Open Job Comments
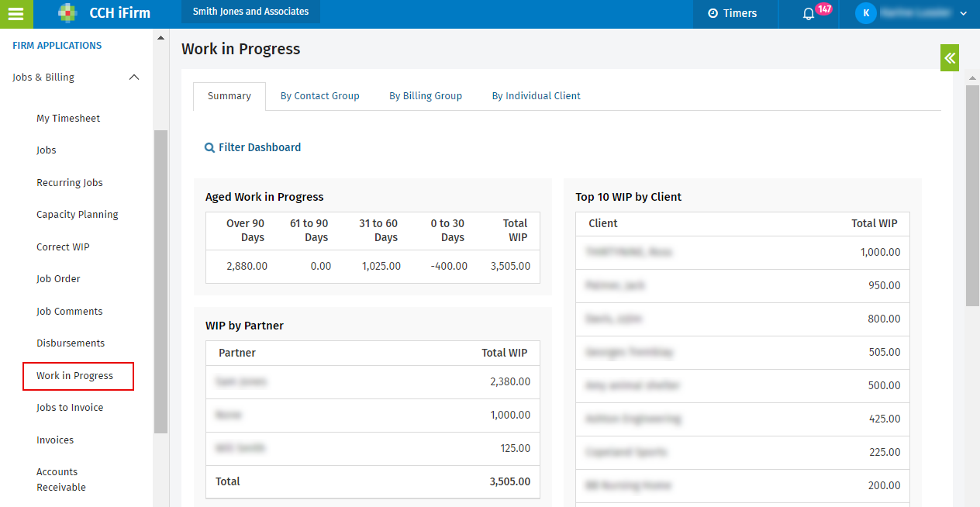This screenshot has width=980, height=507. click(x=70, y=312)
